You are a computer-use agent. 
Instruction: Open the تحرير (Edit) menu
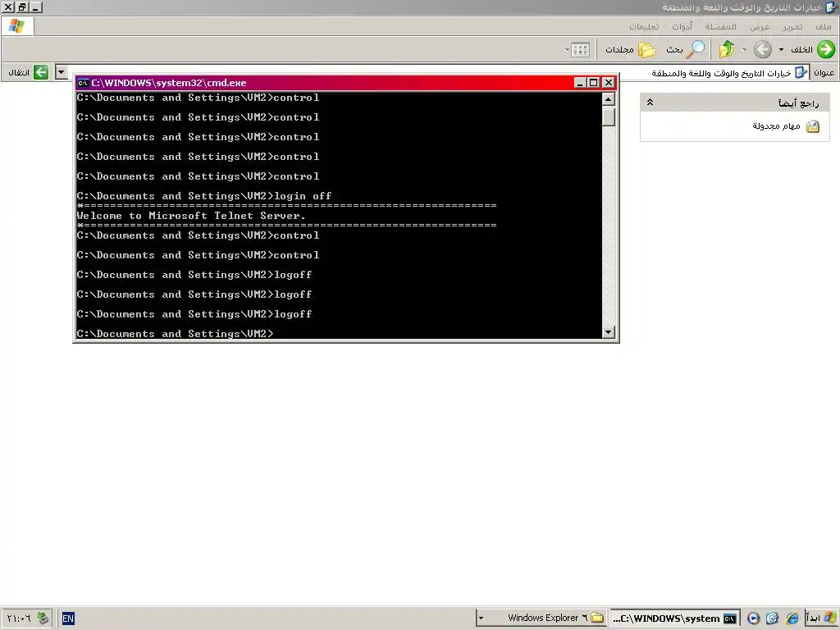point(792,26)
